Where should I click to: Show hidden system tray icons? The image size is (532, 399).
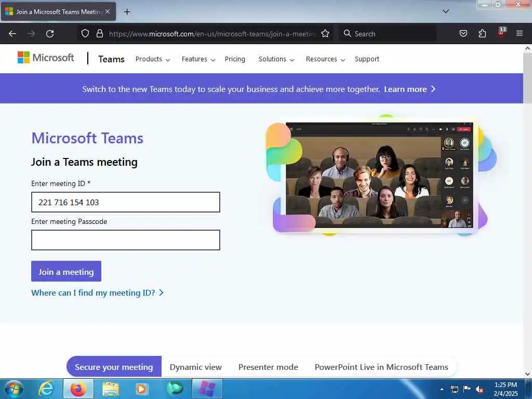[442, 389]
